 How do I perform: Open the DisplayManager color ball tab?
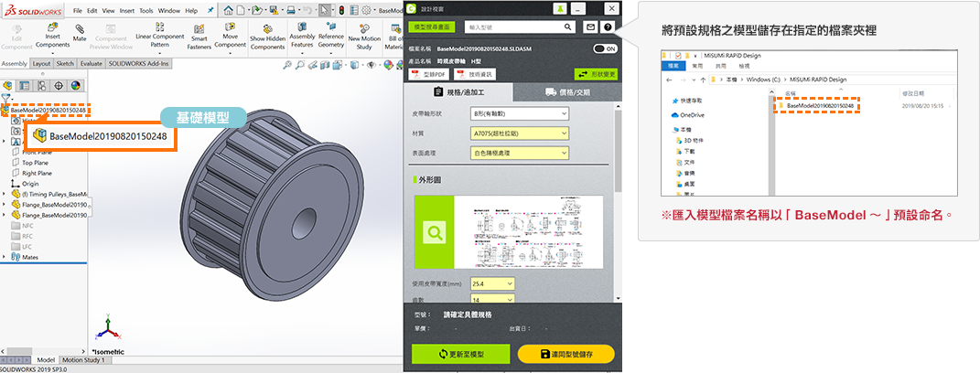coord(76,86)
